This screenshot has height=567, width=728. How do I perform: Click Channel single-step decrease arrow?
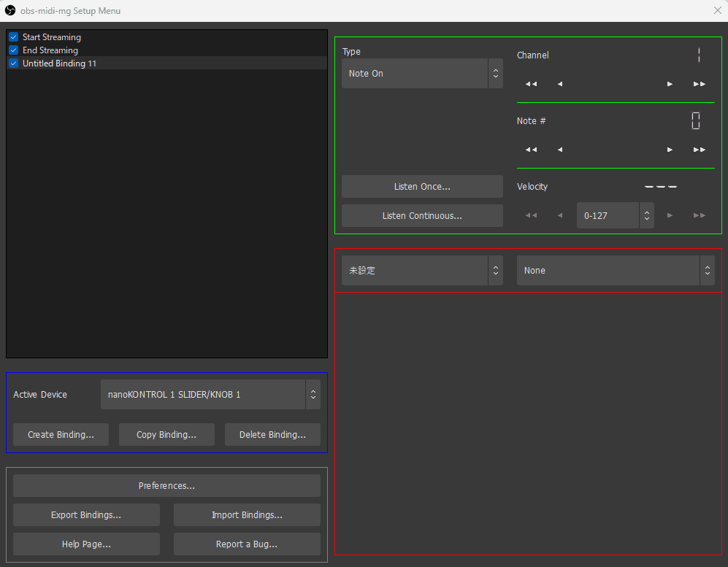(x=560, y=84)
